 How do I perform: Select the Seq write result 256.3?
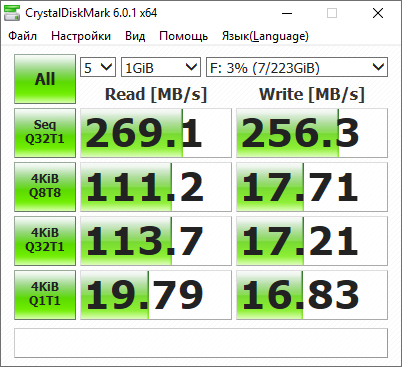click(312, 133)
